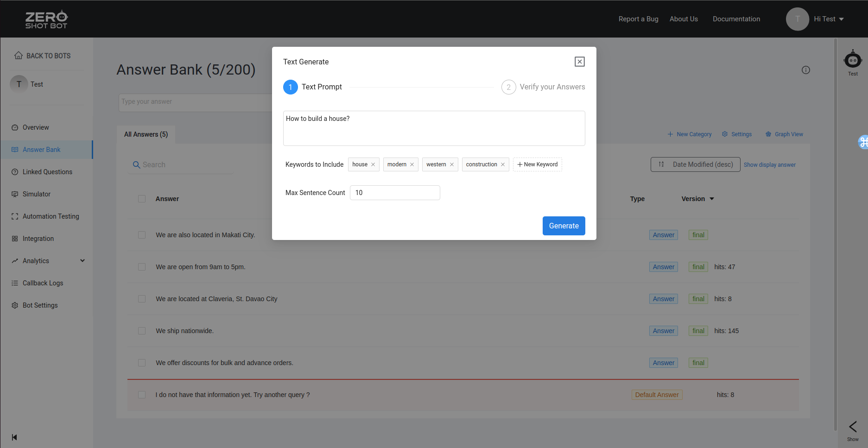Image resolution: width=868 pixels, height=448 pixels.
Task: Close the Text Generate dialog
Action: point(579,62)
